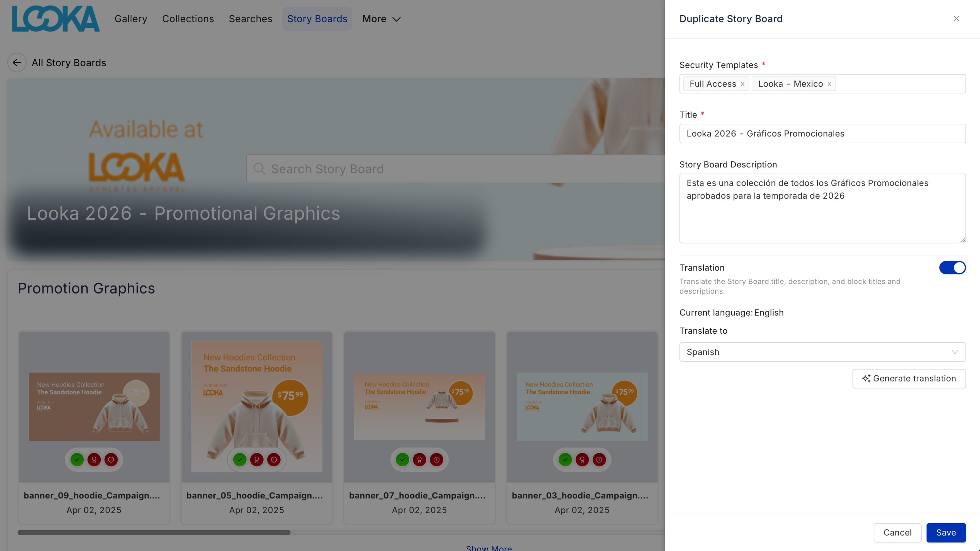Go to the Searches tab
Screen dimensions: 980x551
coord(251,19)
